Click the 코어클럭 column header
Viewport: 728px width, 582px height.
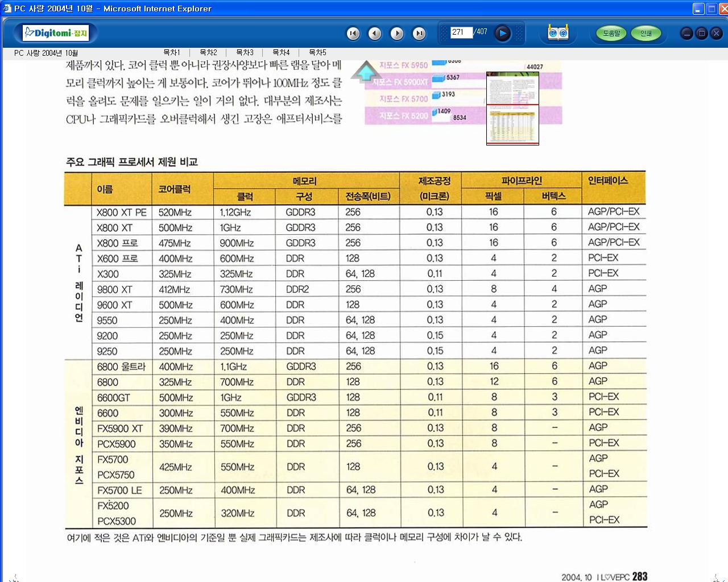click(x=175, y=189)
